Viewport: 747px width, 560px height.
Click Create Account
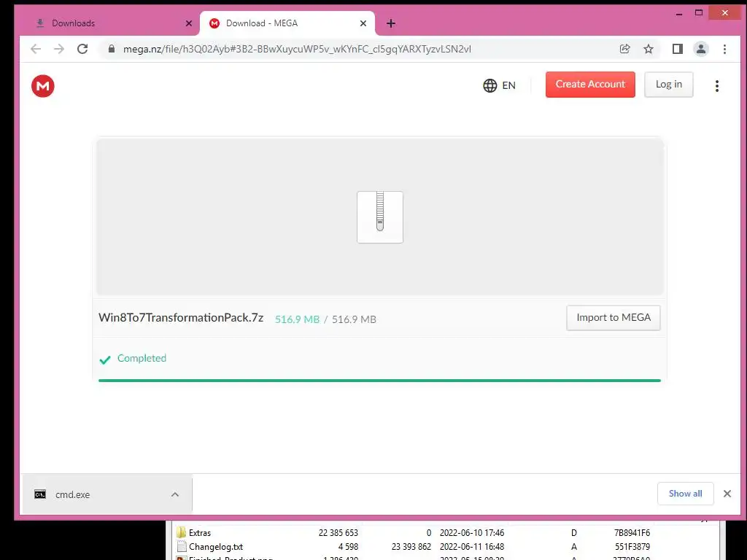[x=590, y=85]
